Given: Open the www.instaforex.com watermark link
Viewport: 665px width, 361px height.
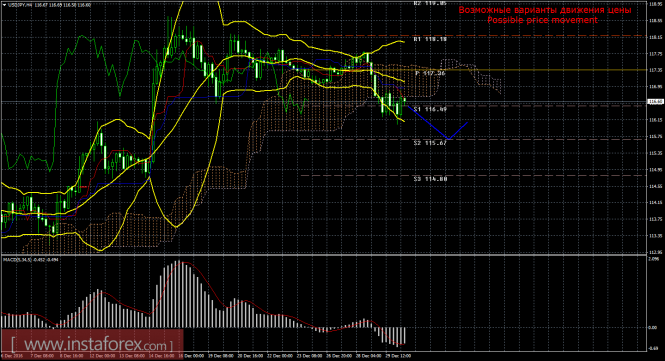Looking at the screenshot, I should click(92, 343).
